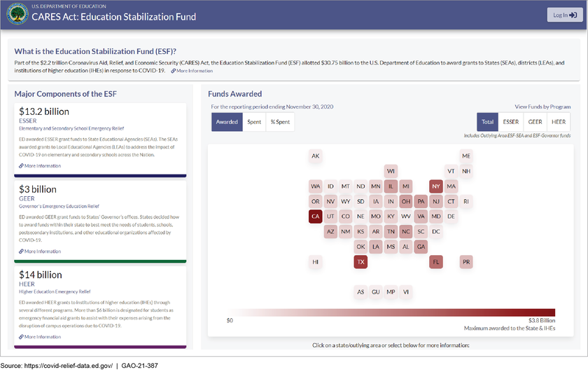Select the GEER program tab
Viewport: 588px width, 370px height.
535,122
